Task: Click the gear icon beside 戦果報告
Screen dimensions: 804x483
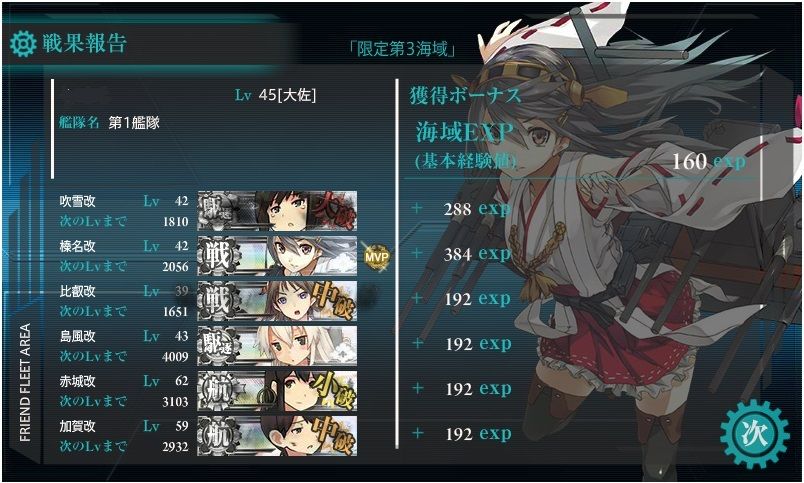Action: (x=23, y=44)
